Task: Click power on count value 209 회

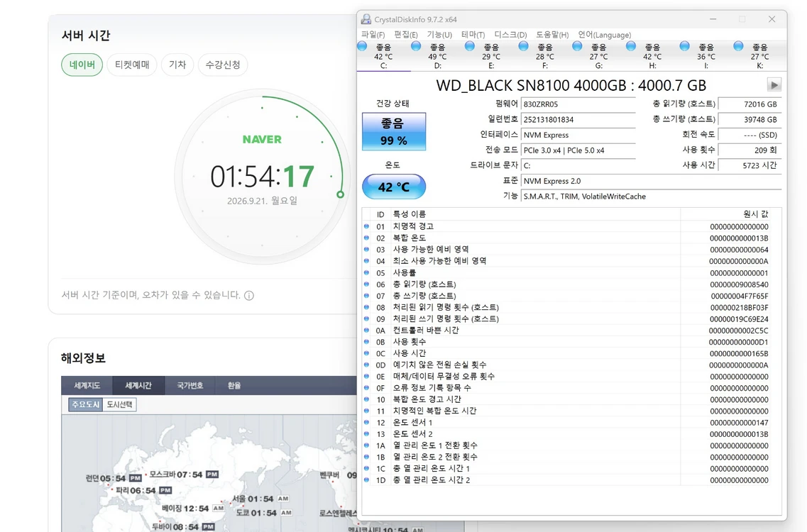Action: pyautogui.click(x=750, y=150)
